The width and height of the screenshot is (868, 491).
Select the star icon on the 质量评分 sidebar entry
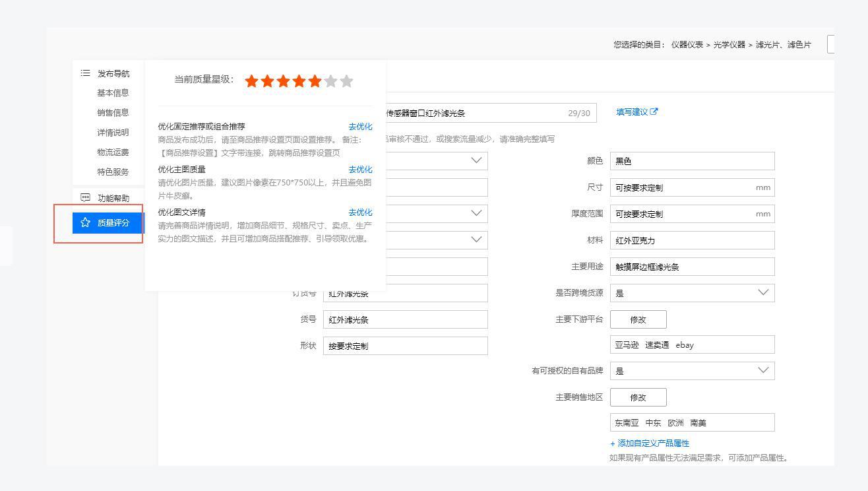coord(84,223)
